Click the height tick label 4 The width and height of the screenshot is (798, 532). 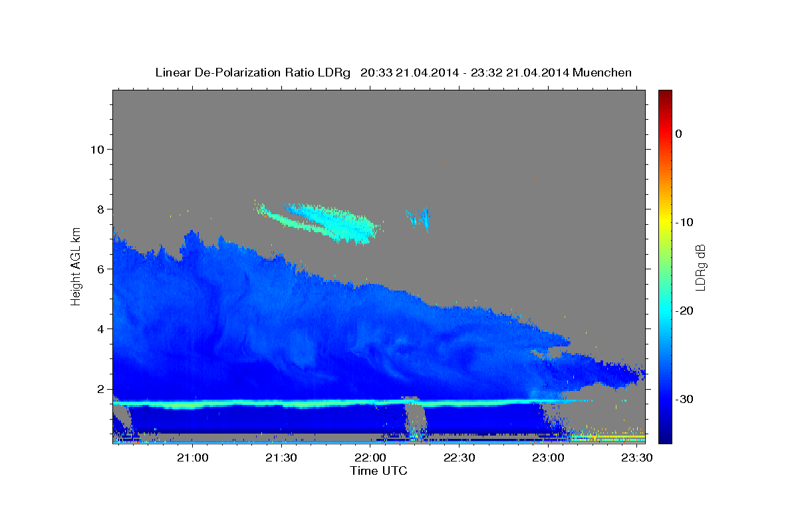(x=100, y=329)
